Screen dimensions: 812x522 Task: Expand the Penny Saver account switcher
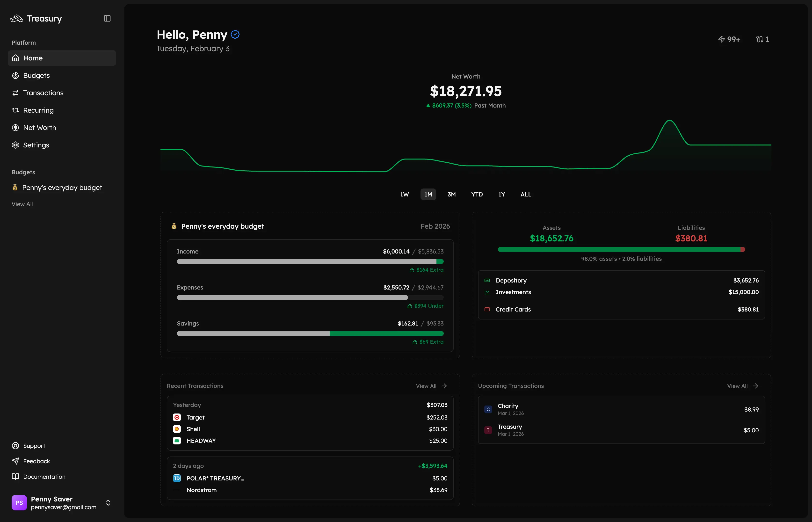pos(108,503)
